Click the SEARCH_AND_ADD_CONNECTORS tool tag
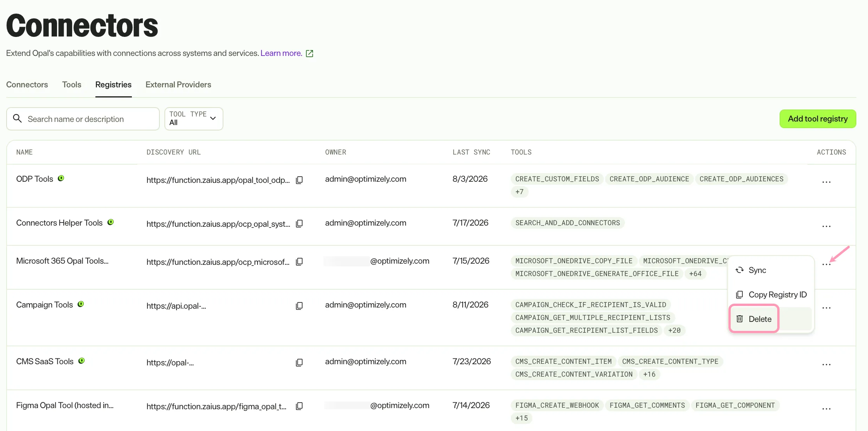The image size is (868, 431). coord(567,223)
